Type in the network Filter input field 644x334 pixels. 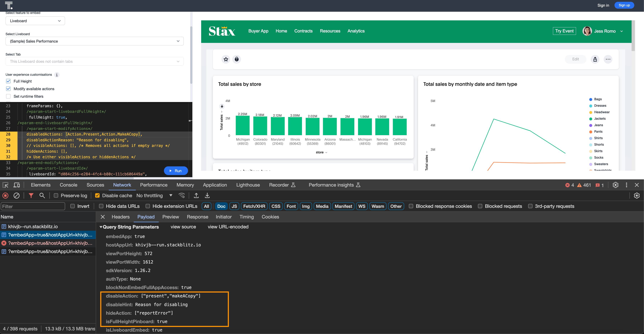click(x=33, y=206)
